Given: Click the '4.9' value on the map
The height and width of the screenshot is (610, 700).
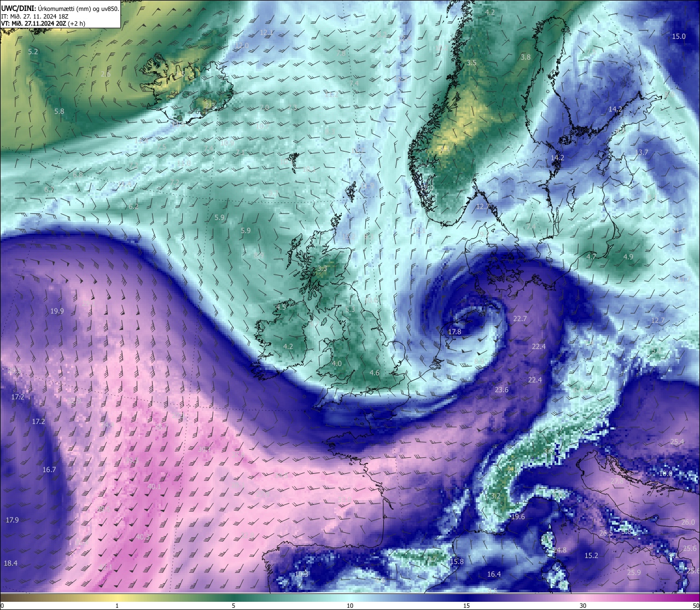Looking at the screenshot, I should point(628,257).
